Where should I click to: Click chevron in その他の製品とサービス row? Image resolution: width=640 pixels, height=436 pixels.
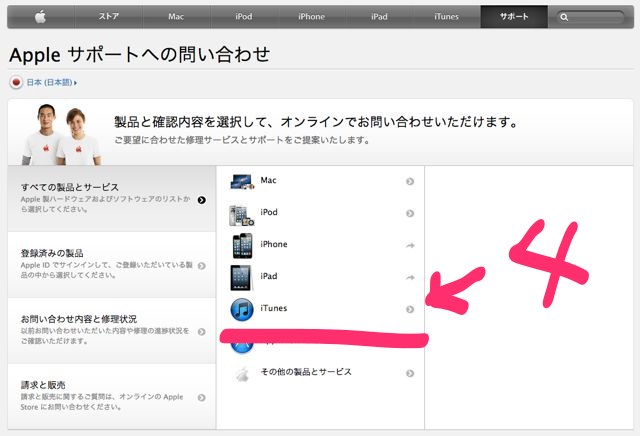pyautogui.click(x=410, y=373)
